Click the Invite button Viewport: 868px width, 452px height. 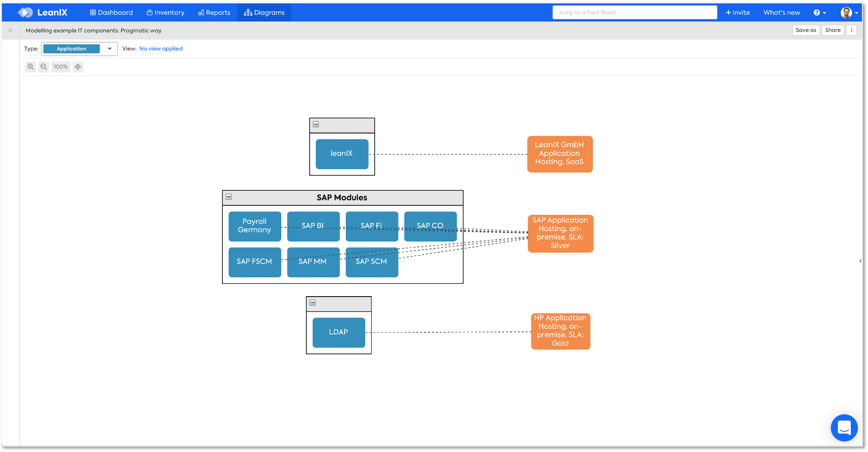(x=738, y=12)
